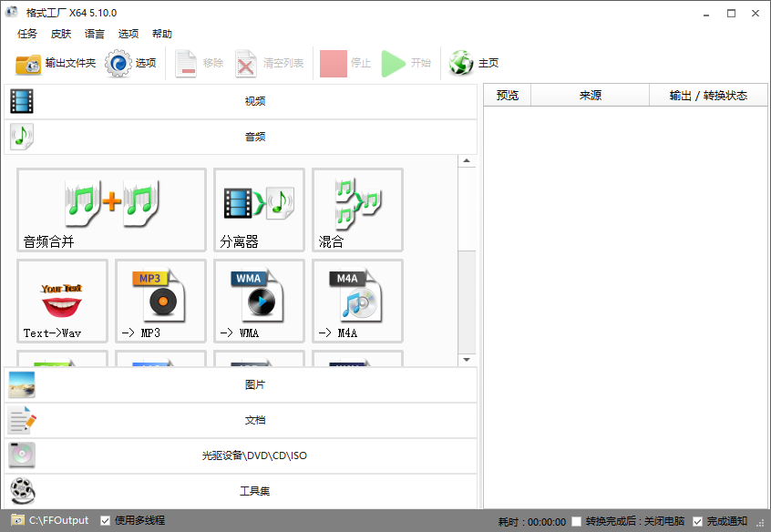Screen dimensions: 771x532
Task: Click the 输出文件夹 toolbar label
Action: click(70, 63)
